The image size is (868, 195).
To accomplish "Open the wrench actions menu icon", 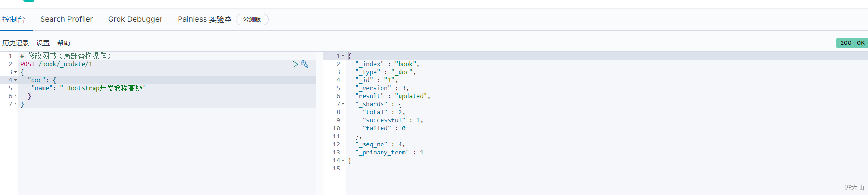I will (305, 64).
